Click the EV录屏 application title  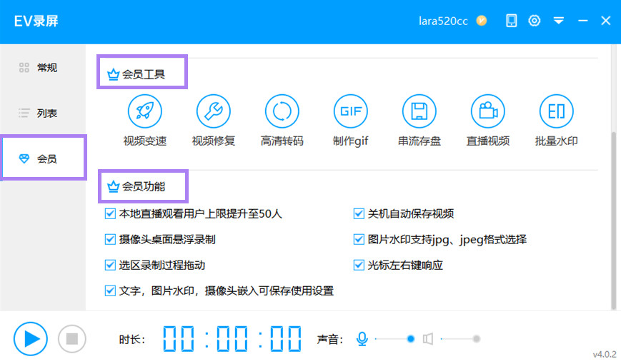tap(36, 21)
